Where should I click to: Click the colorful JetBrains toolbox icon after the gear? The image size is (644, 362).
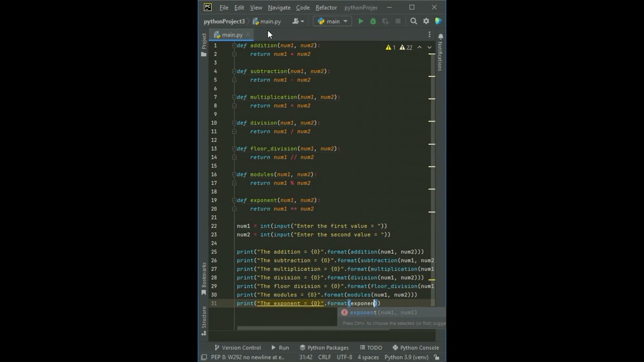[x=438, y=21]
